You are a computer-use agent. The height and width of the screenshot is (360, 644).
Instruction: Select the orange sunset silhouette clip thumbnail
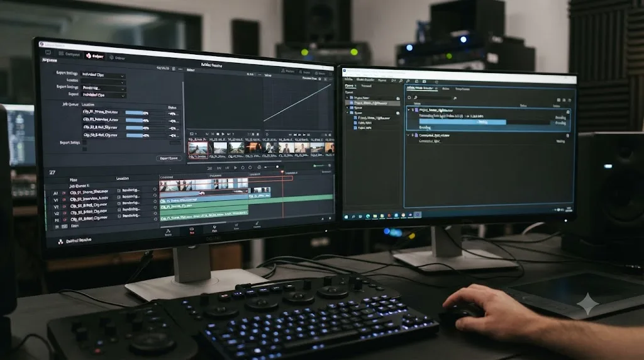tap(253, 148)
